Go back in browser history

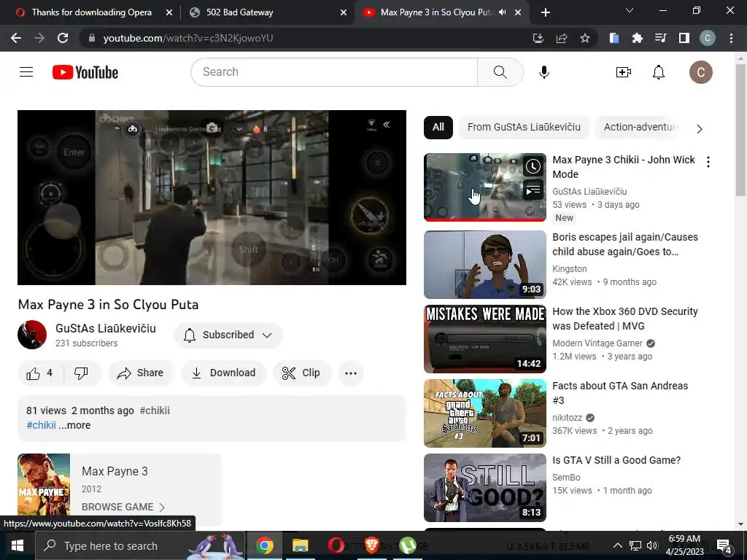coord(16,38)
